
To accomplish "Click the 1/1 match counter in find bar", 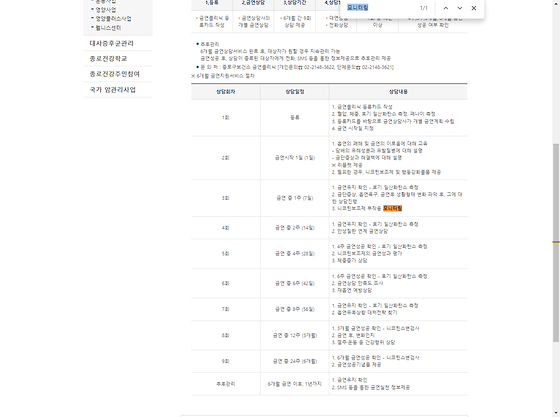I will [x=424, y=8].
